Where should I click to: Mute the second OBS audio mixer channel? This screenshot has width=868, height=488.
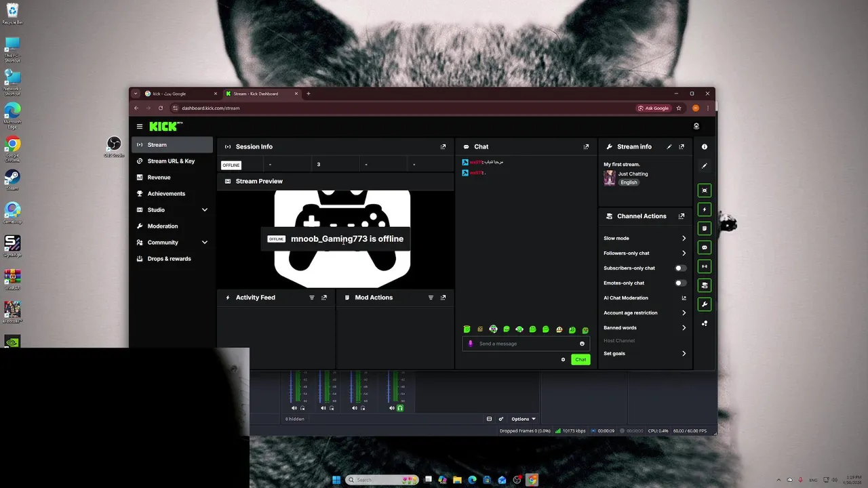[x=323, y=408]
